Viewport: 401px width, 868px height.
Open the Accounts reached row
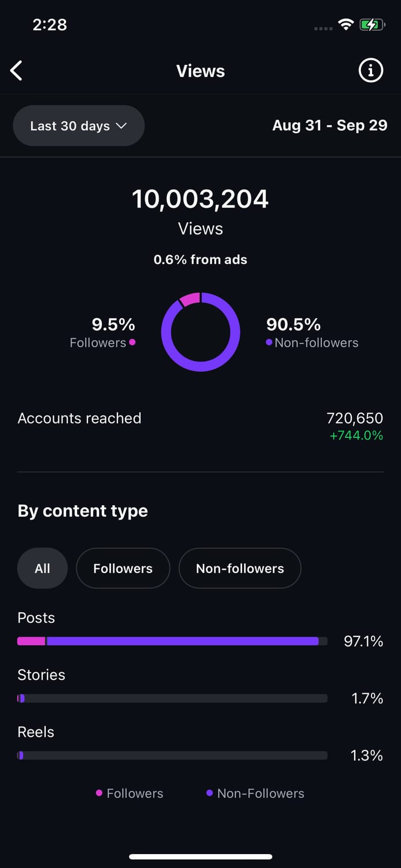click(200, 425)
